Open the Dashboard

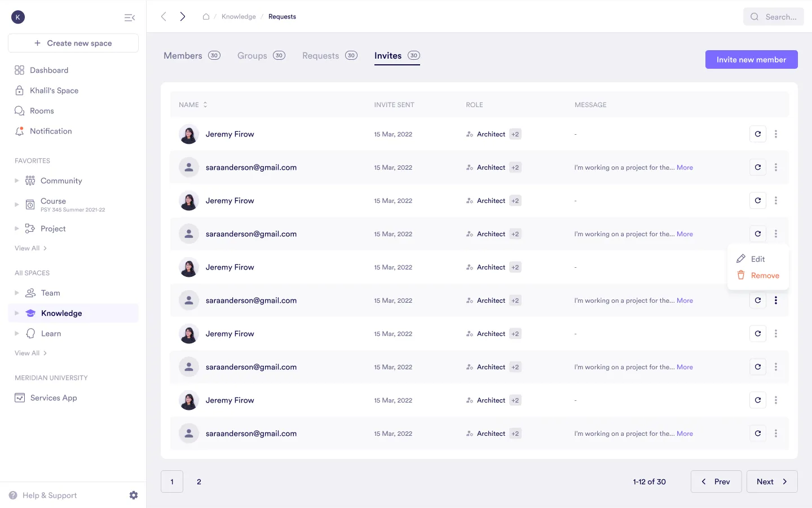48,70
